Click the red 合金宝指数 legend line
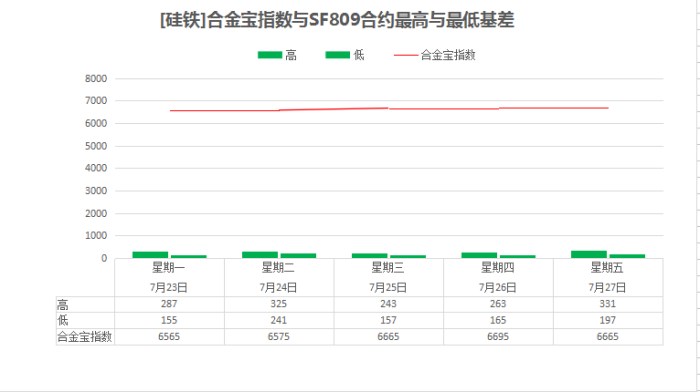700x392 pixels. coord(406,55)
